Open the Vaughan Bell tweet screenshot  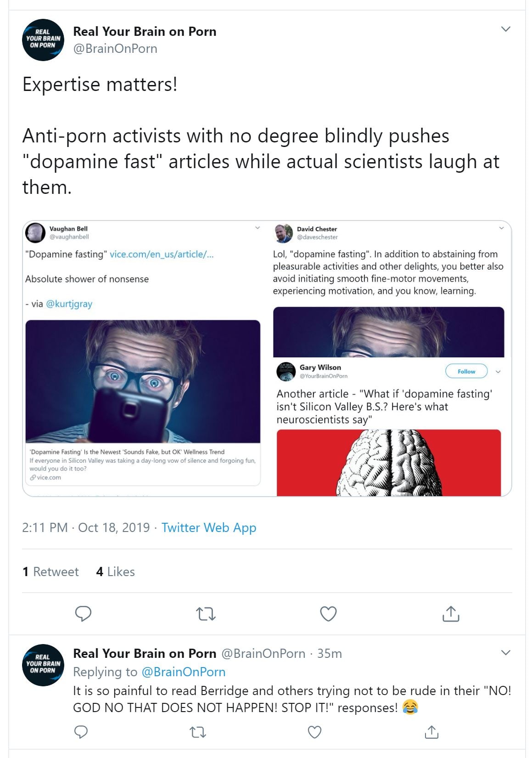click(x=143, y=354)
